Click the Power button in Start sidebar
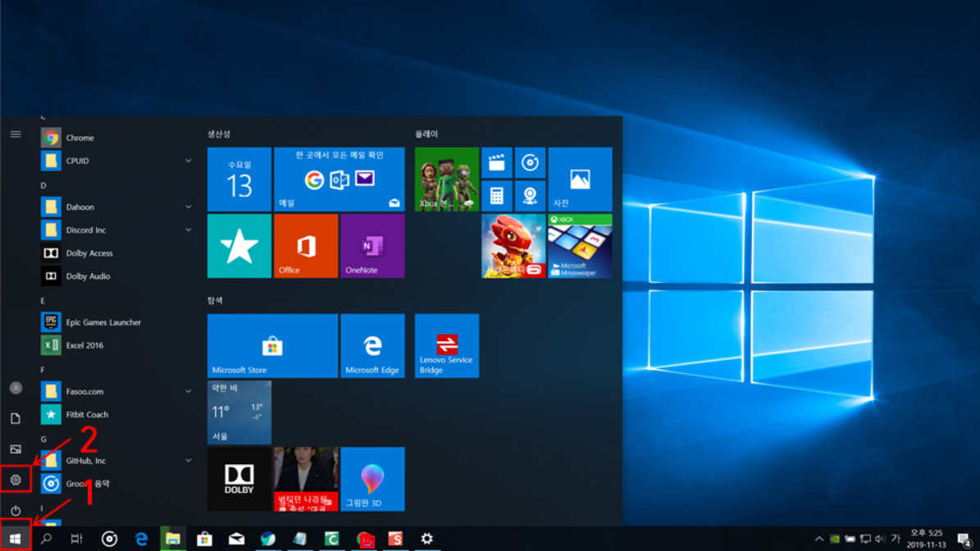The width and height of the screenshot is (980, 551). point(16,510)
